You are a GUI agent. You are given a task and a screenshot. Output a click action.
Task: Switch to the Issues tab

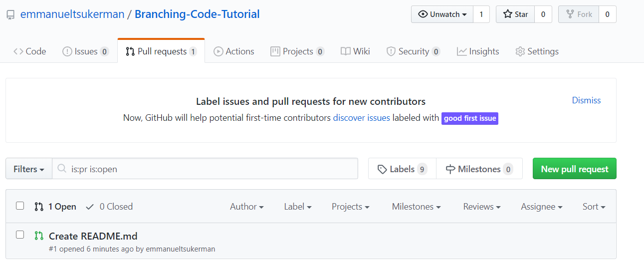pyautogui.click(x=85, y=51)
